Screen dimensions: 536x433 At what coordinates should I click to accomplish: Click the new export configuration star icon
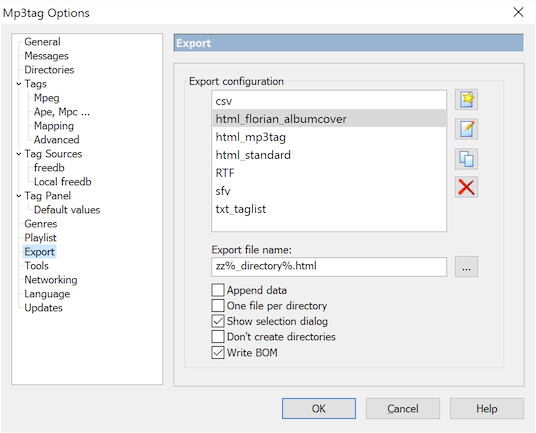click(466, 99)
